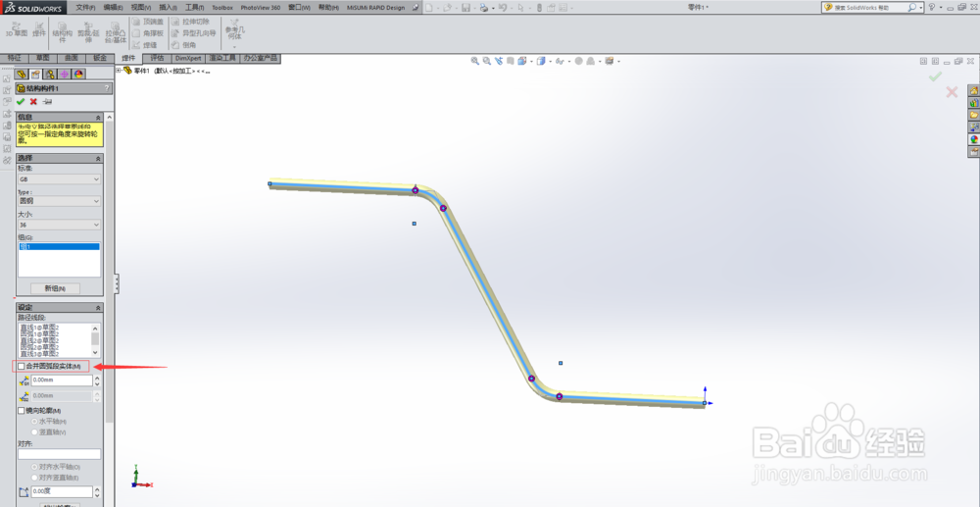This screenshot has width=980, height=507.
Task: Open the 文件 File menu
Action: (x=85, y=8)
